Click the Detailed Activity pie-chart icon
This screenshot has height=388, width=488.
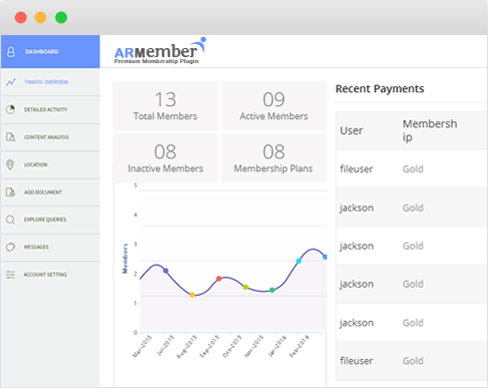click(x=10, y=109)
